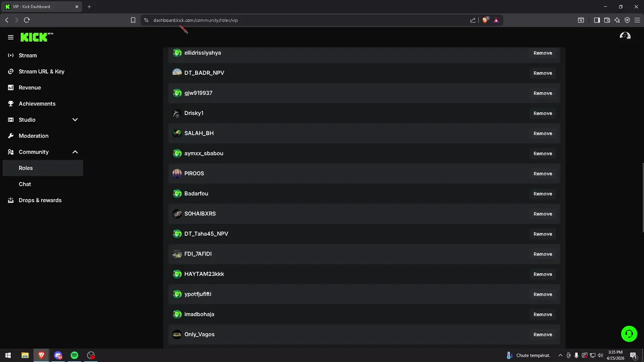Remove VIP role from PIROOS
This screenshot has width=644, height=362.
tap(542, 173)
